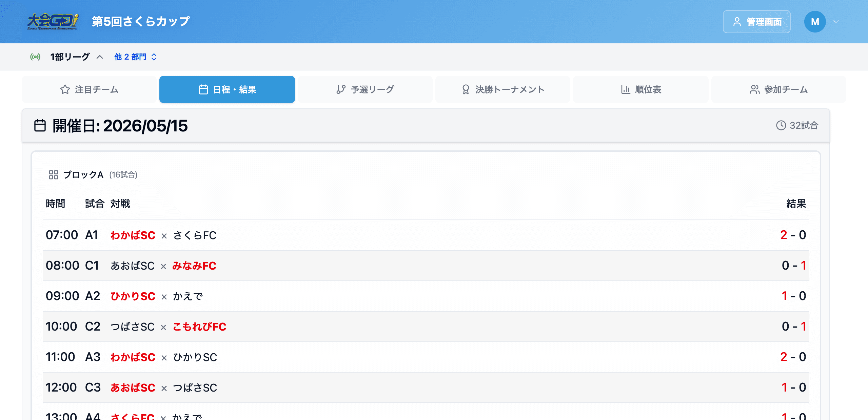
Task: Click the 第5回さくらカップ title
Action: coord(141,22)
